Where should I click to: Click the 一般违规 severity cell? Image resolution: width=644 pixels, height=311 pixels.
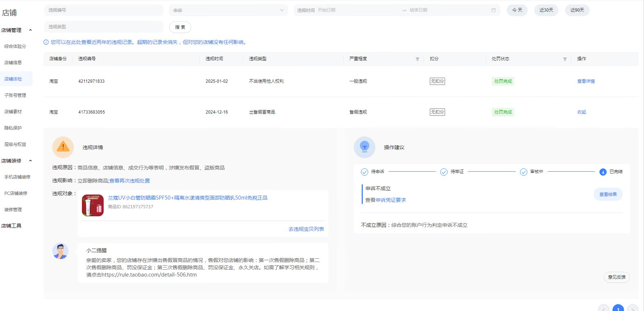click(x=358, y=81)
